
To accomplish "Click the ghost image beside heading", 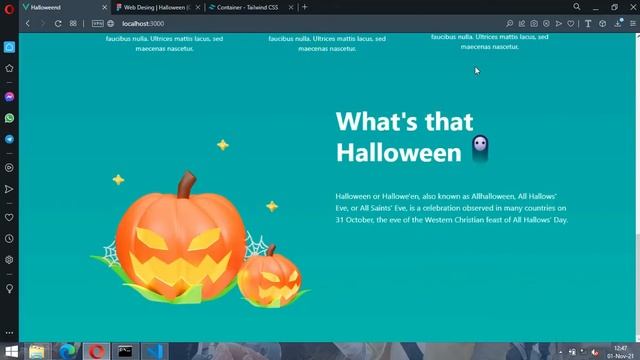I will point(480,149).
